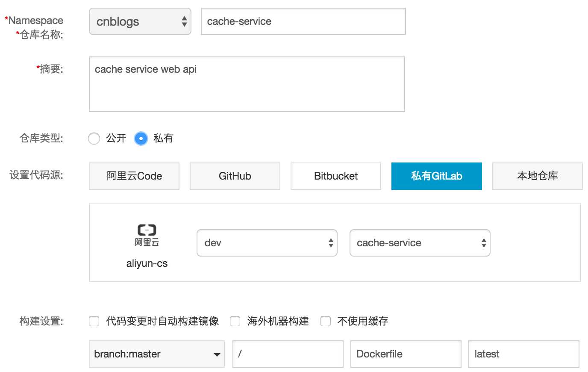Click the '*摘要:' label
This screenshot has height=372, width=588.
50,69
